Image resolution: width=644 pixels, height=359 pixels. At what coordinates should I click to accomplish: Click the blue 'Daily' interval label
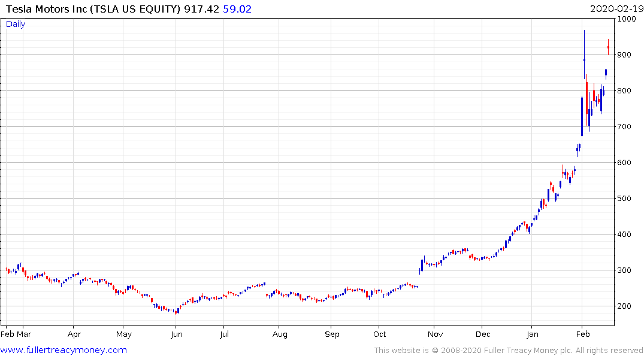pos(16,24)
